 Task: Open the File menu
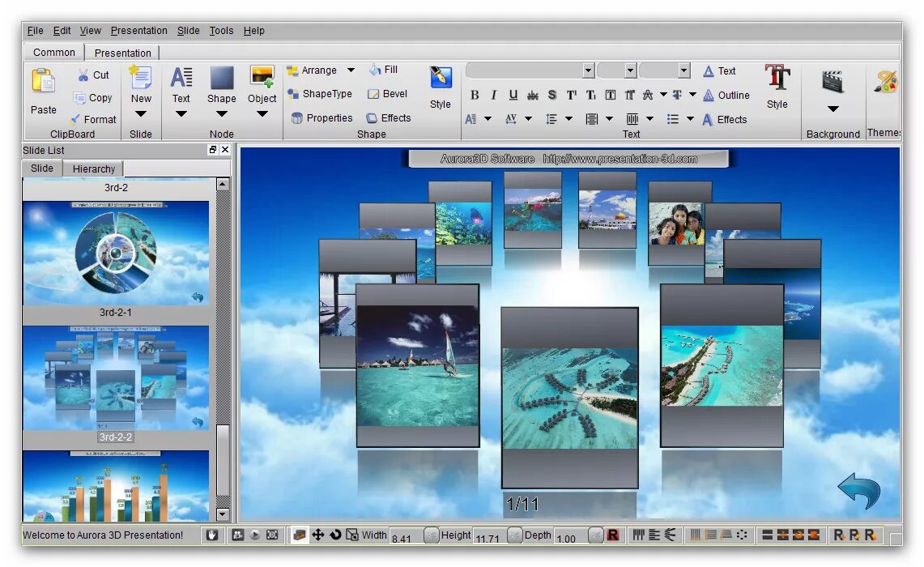click(x=35, y=31)
